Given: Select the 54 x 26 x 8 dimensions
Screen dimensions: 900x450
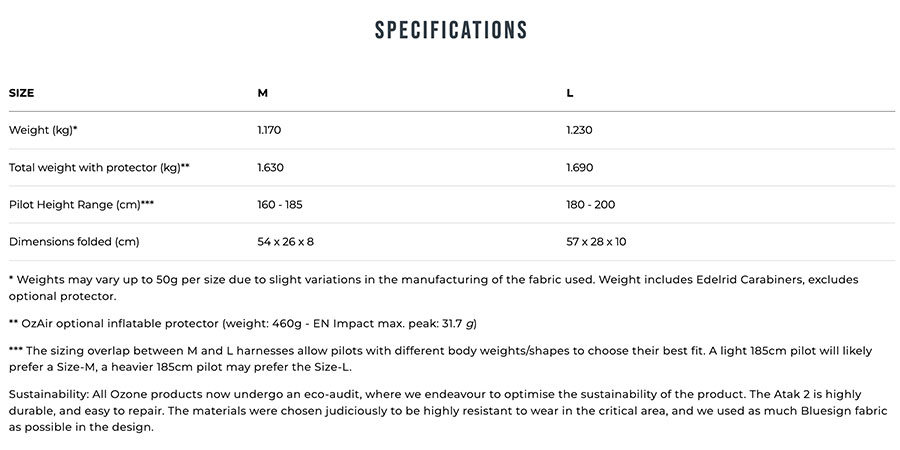Looking at the screenshot, I should pyautogui.click(x=286, y=241).
